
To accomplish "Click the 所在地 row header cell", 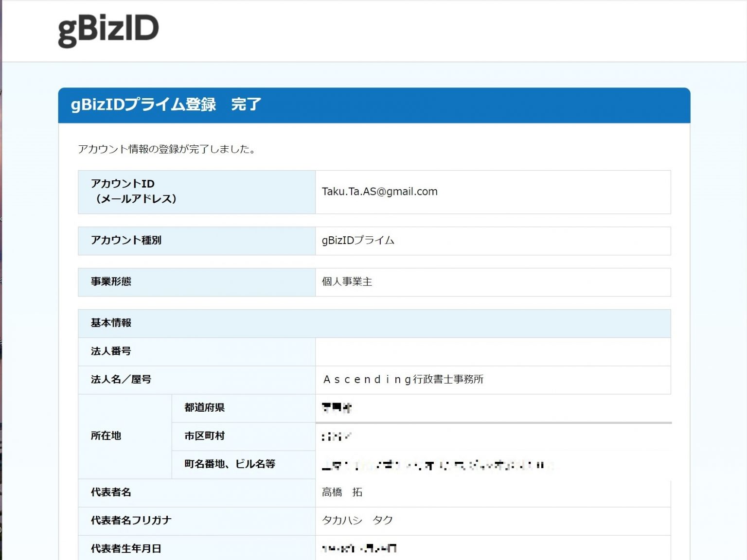I will 106,436.
